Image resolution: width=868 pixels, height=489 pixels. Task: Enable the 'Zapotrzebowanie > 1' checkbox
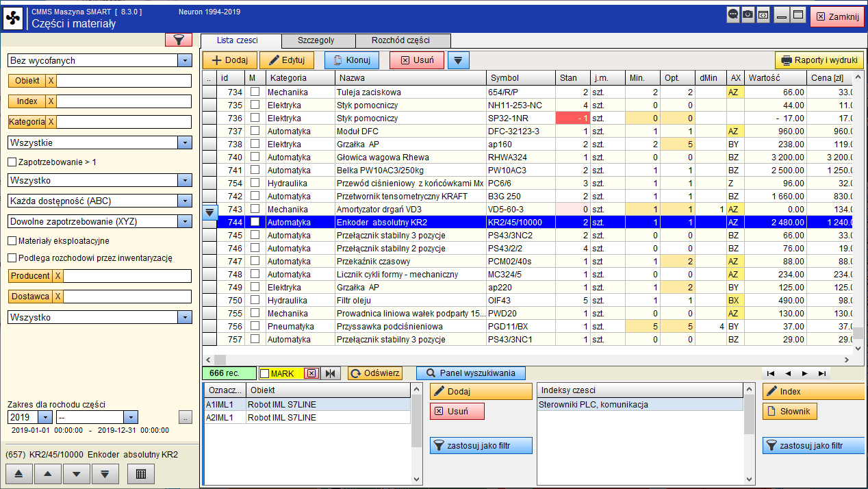pos(12,162)
